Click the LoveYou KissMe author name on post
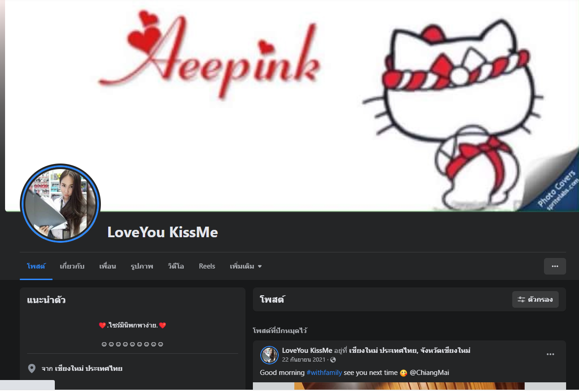The image size is (579, 392). coord(307,351)
